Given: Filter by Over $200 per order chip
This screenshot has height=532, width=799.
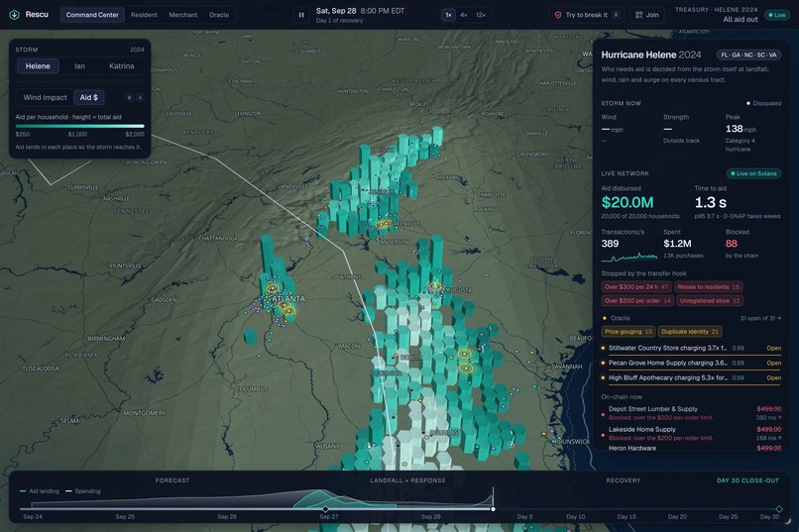Looking at the screenshot, I should pos(637,300).
